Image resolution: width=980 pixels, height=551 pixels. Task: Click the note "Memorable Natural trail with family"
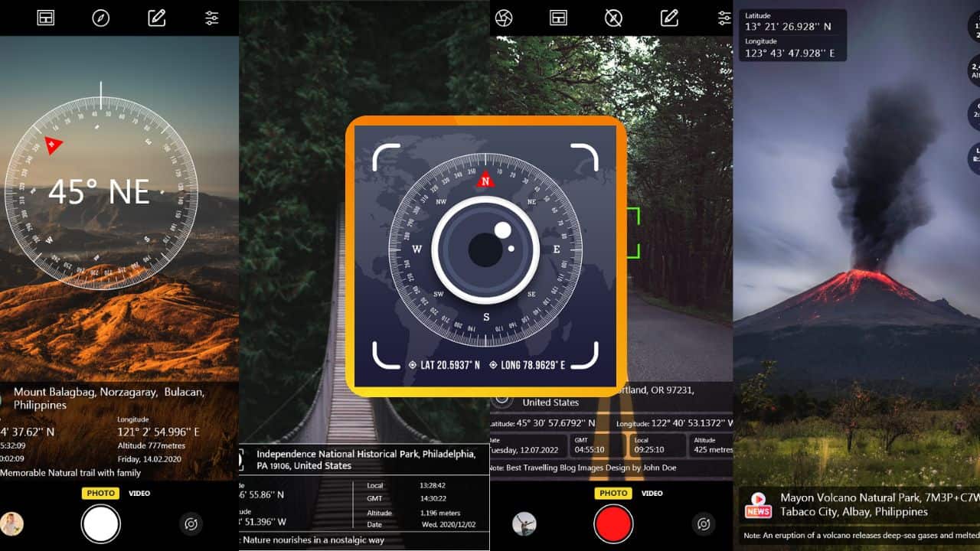pos(70,473)
